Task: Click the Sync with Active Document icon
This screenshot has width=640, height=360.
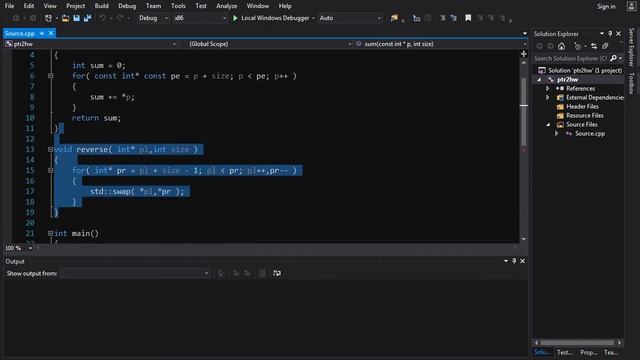Action: (x=594, y=46)
